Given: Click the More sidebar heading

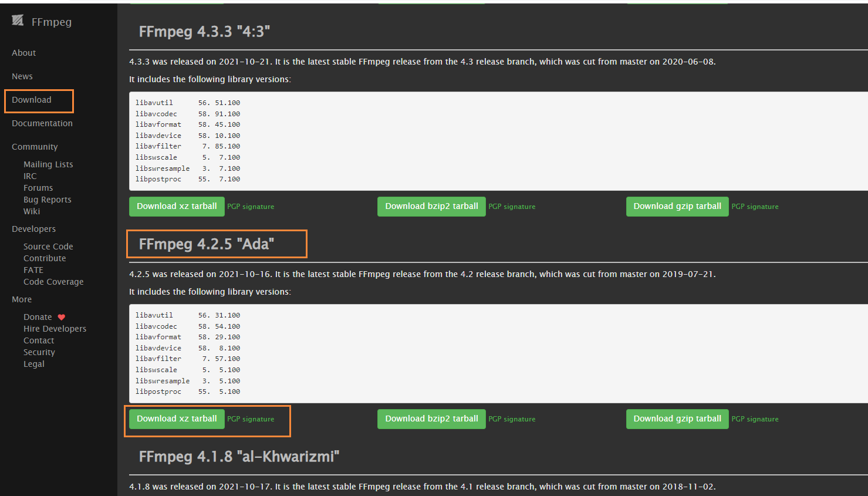Looking at the screenshot, I should pyautogui.click(x=22, y=299).
